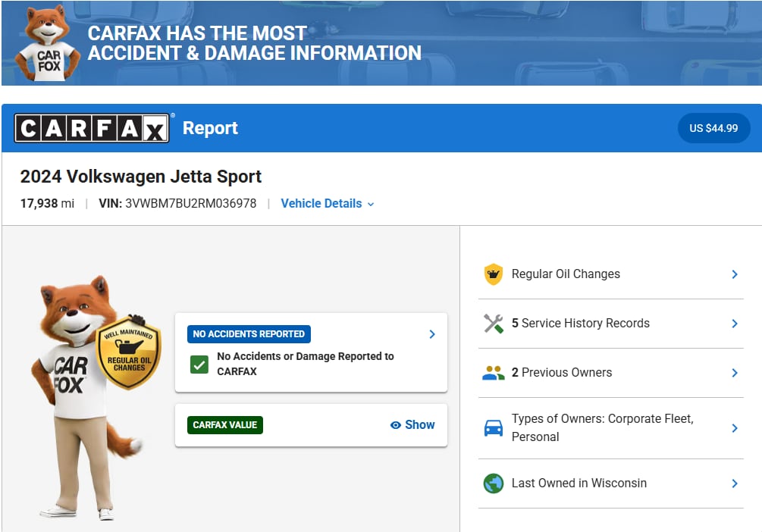
Task: Click the Car Fox mascot in banner
Action: 47,43
